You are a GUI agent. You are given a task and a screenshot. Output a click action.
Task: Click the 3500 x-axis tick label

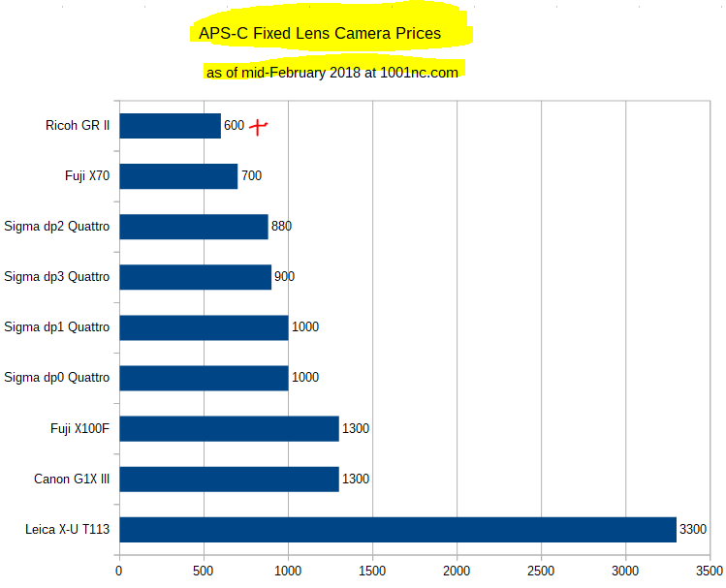point(710,571)
